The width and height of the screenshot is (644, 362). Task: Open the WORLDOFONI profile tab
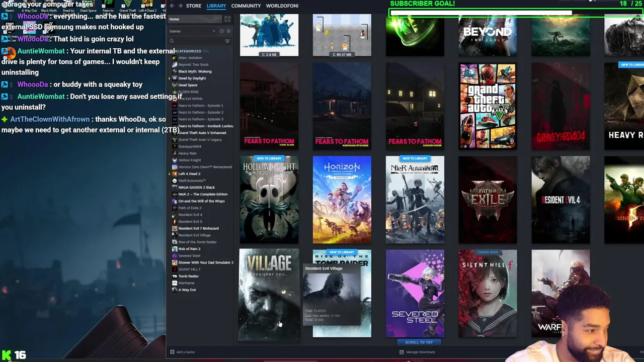[x=282, y=6]
